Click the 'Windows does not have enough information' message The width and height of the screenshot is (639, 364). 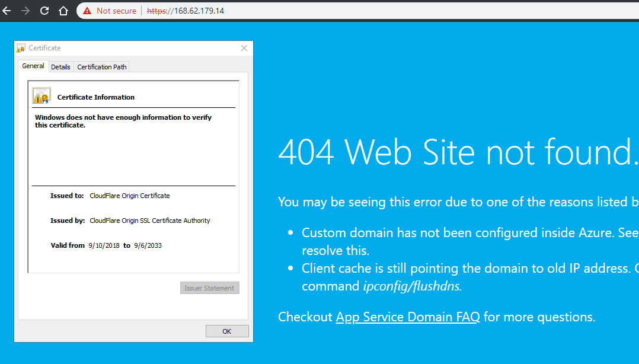coord(123,121)
